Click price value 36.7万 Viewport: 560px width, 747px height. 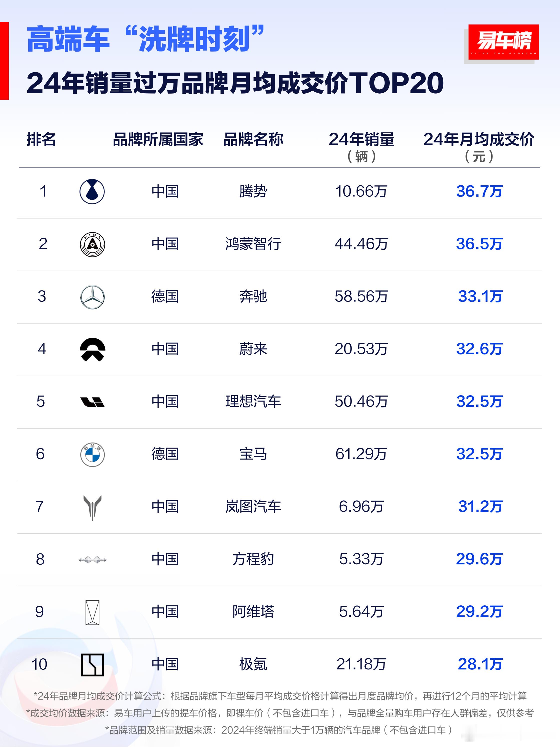(479, 191)
